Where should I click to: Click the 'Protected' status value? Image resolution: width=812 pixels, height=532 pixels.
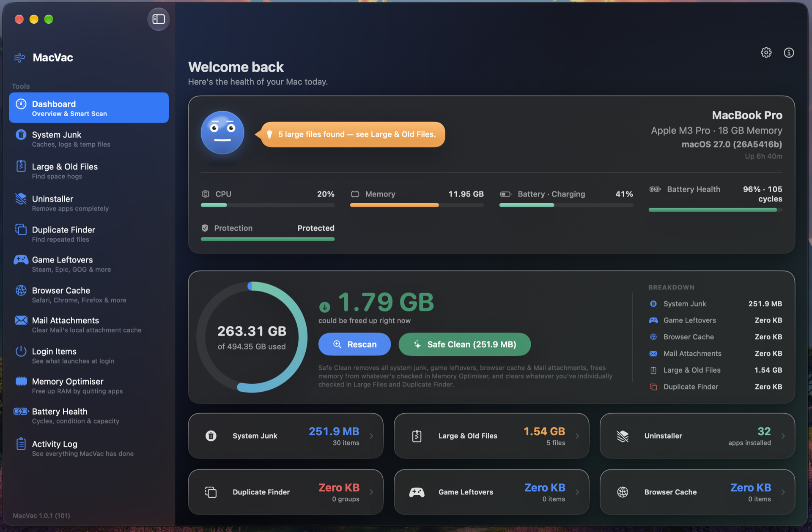[x=315, y=228]
